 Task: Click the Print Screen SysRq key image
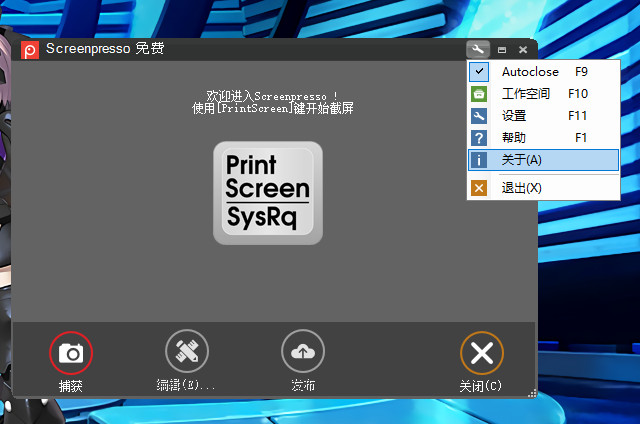point(268,193)
